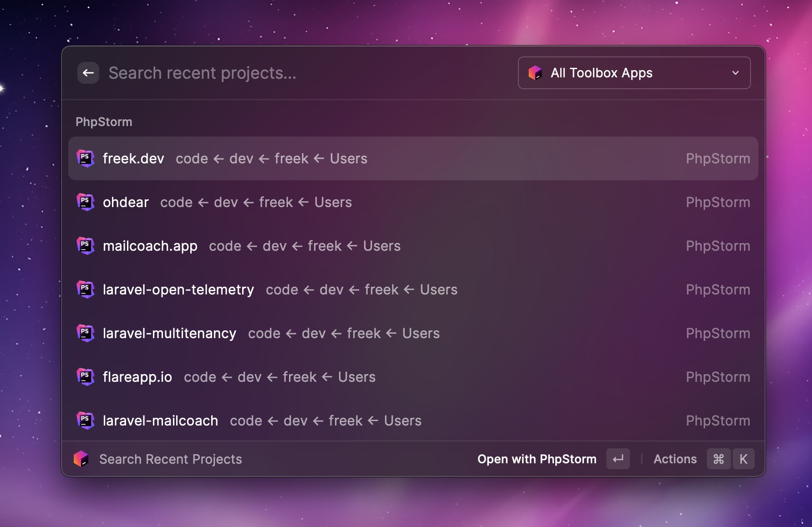Click the path text in the freek.dev row

[271, 158]
